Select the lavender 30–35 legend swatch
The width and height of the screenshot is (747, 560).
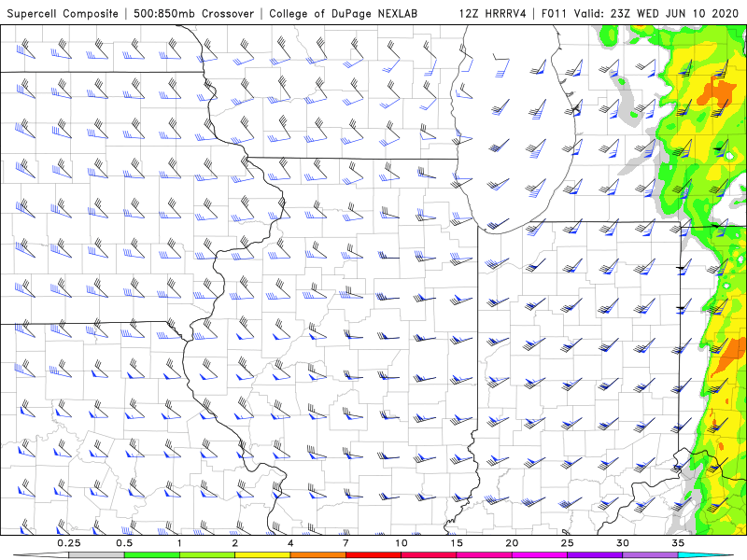tap(650, 555)
